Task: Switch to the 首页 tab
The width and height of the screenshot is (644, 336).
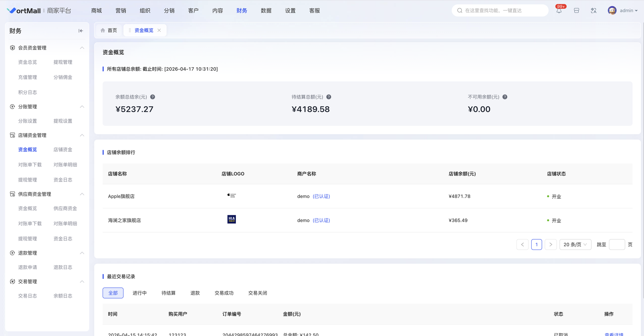Action: (x=109, y=31)
